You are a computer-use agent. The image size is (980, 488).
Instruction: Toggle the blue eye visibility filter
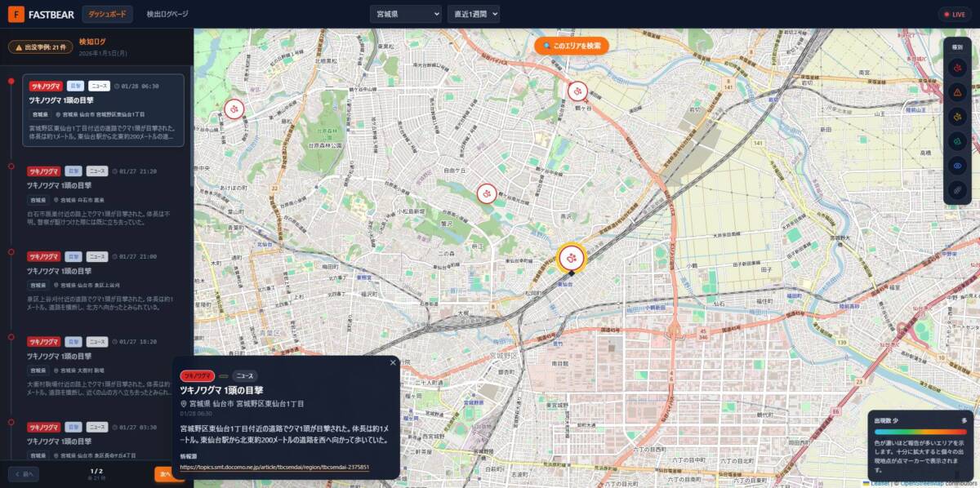(959, 165)
